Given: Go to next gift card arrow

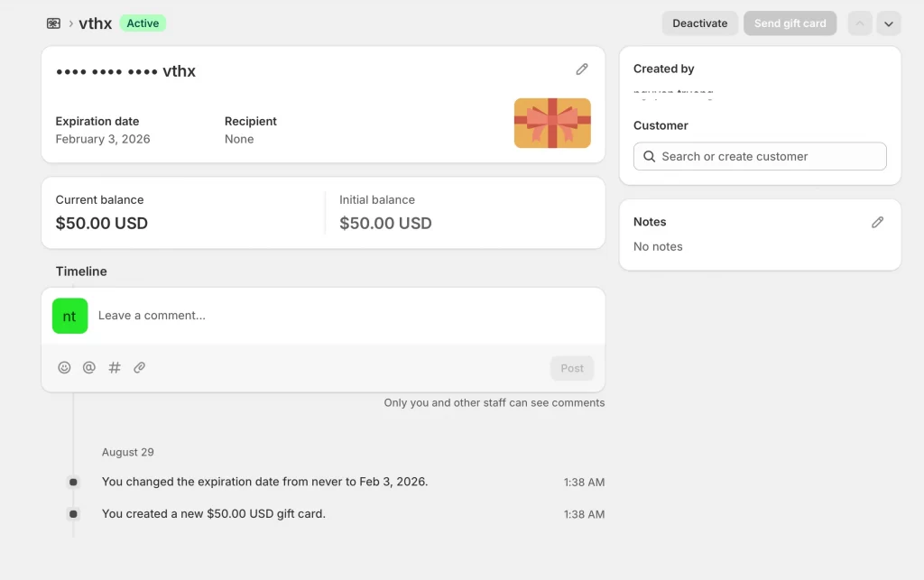Looking at the screenshot, I should click(889, 23).
